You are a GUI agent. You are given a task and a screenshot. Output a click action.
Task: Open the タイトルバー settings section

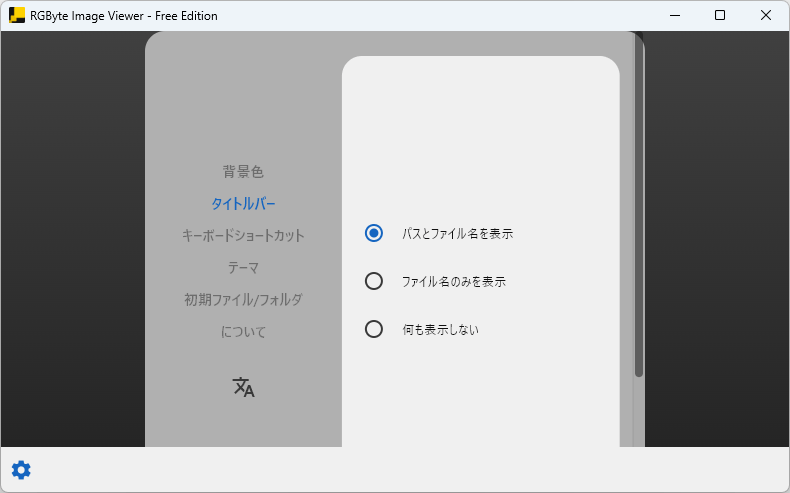(243, 203)
